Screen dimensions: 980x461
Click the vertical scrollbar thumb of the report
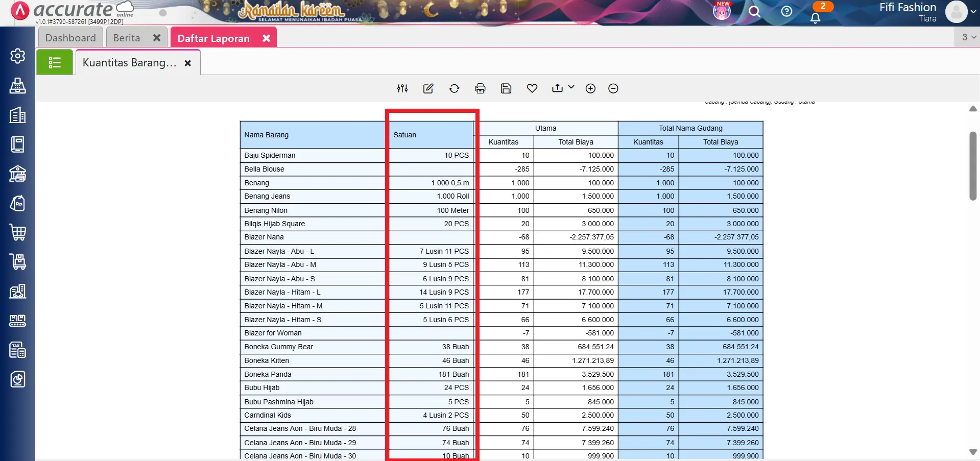pos(973,166)
